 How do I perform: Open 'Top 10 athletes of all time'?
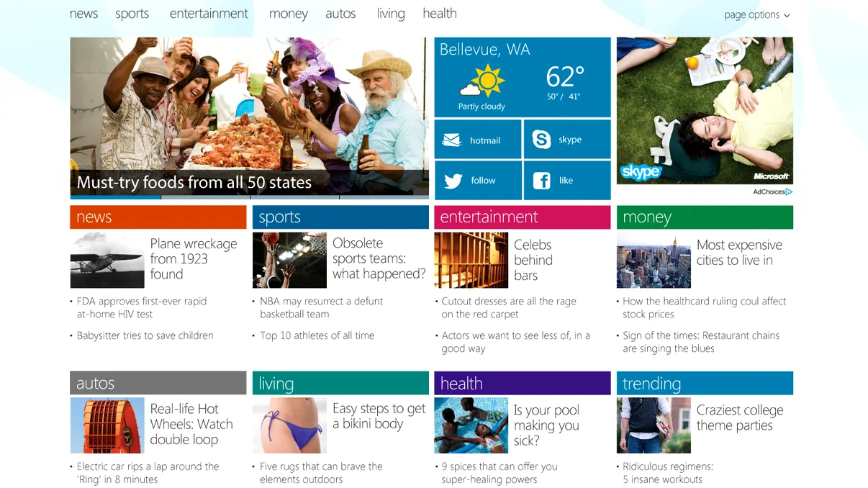click(317, 335)
